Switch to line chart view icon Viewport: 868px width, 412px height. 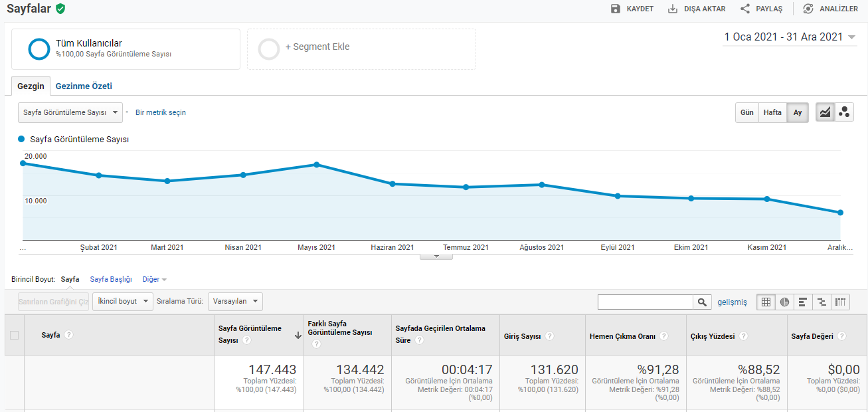(825, 112)
